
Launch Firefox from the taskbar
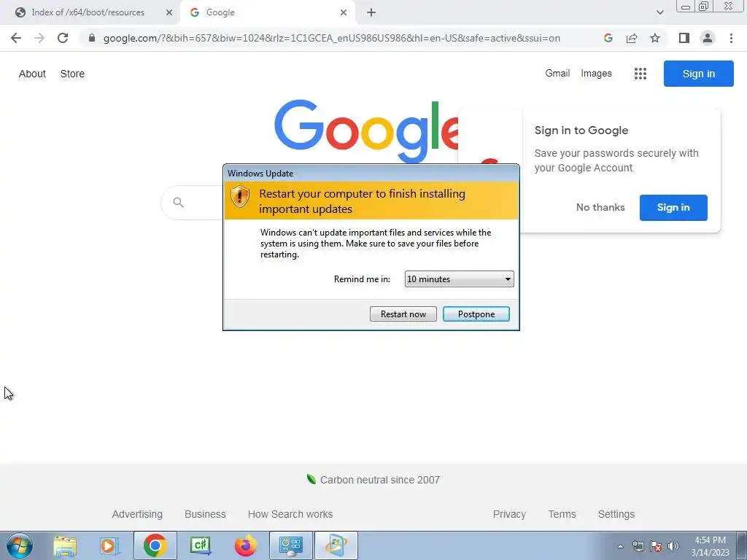[x=245, y=545]
